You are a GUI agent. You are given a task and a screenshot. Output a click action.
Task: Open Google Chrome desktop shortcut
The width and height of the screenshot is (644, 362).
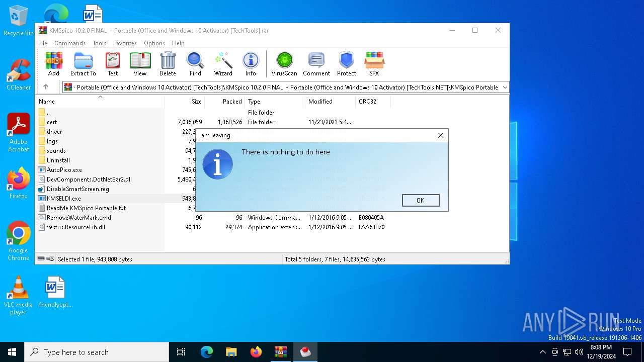coord(19,241)
